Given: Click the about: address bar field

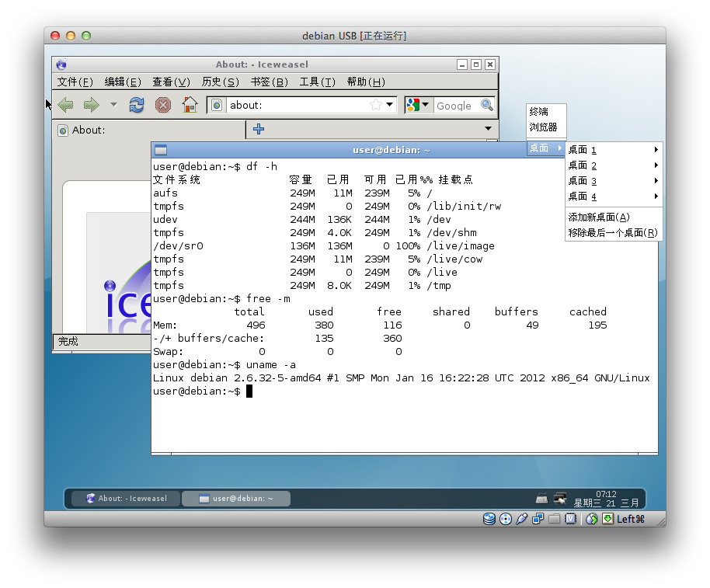Looking at the screenshot, I should (295, 105).
